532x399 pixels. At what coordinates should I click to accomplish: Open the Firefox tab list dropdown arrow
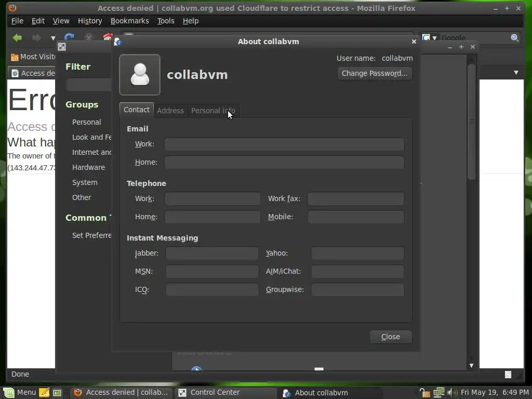coord(516,73)
